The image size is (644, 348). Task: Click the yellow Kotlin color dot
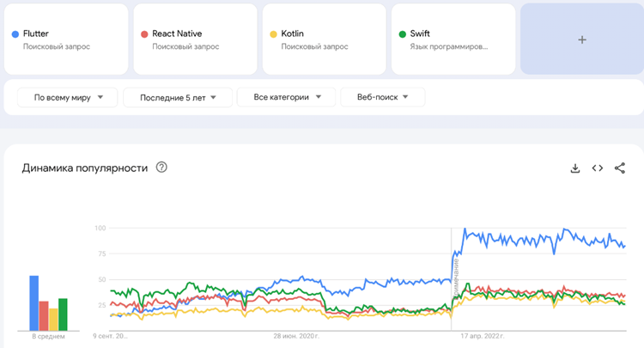[273, 34]
